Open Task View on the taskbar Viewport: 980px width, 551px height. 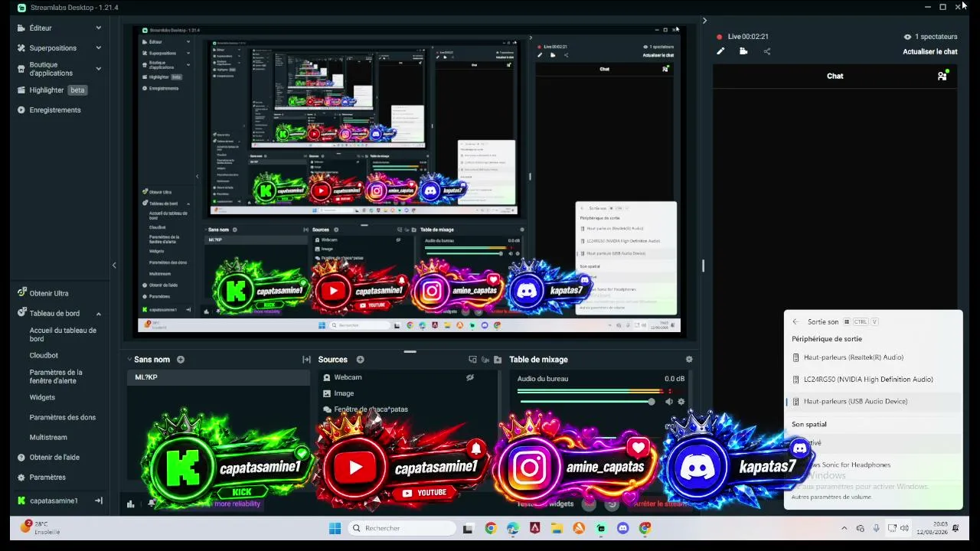pos(467,528)
